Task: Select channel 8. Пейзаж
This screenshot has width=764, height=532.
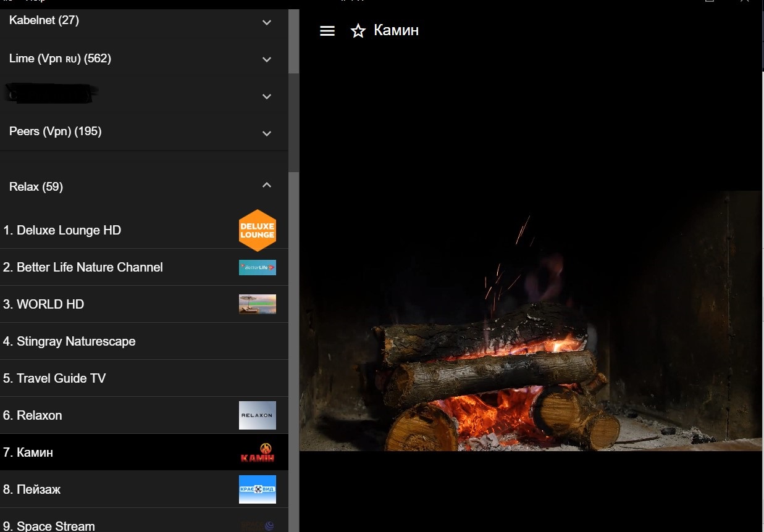Action: tap(144, 489)
